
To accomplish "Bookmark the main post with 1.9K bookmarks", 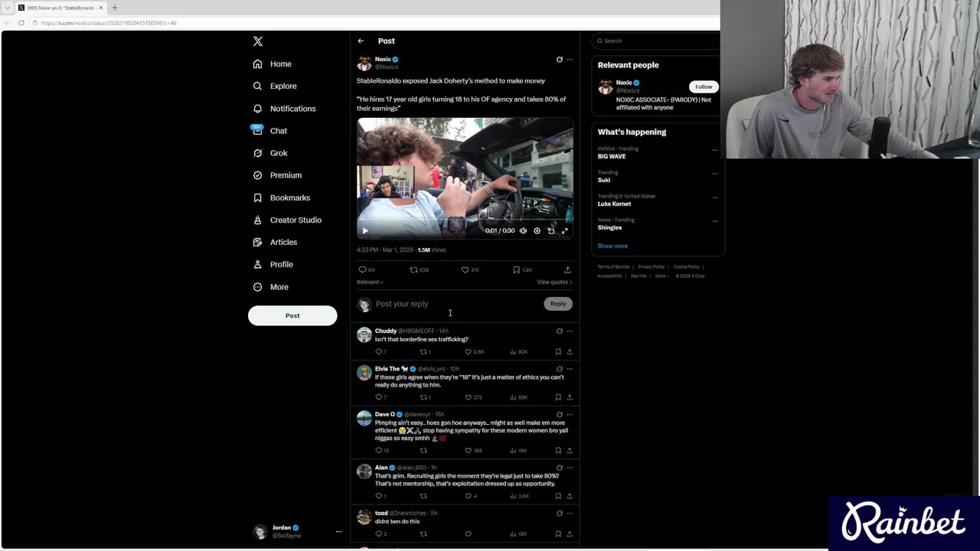I will [x=521, y=270].
